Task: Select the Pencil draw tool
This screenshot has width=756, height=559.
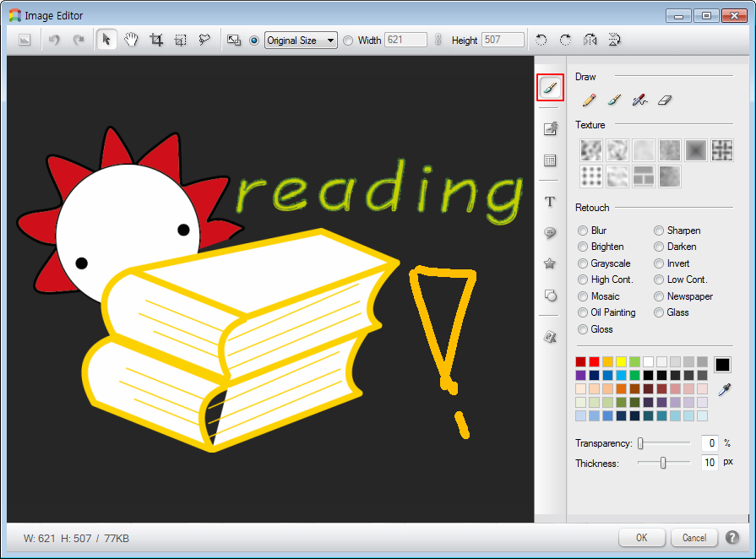Action: click(x=589, y=100)
